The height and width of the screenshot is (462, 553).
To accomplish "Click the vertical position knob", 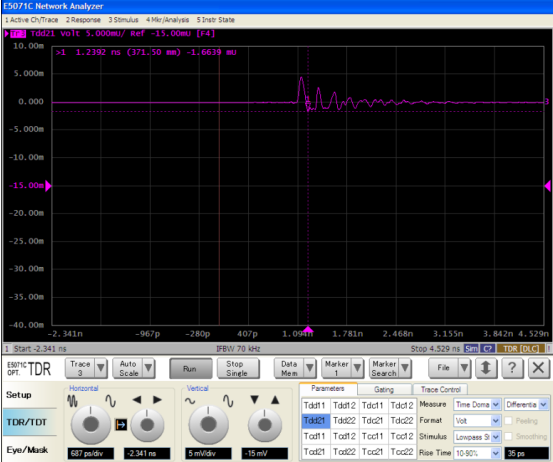I will click(265, 425).
